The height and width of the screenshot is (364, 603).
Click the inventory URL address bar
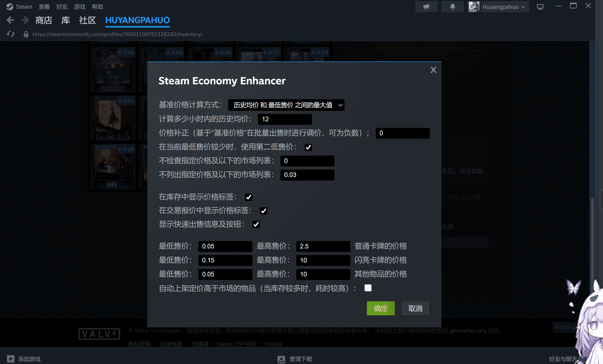point(117,34)
